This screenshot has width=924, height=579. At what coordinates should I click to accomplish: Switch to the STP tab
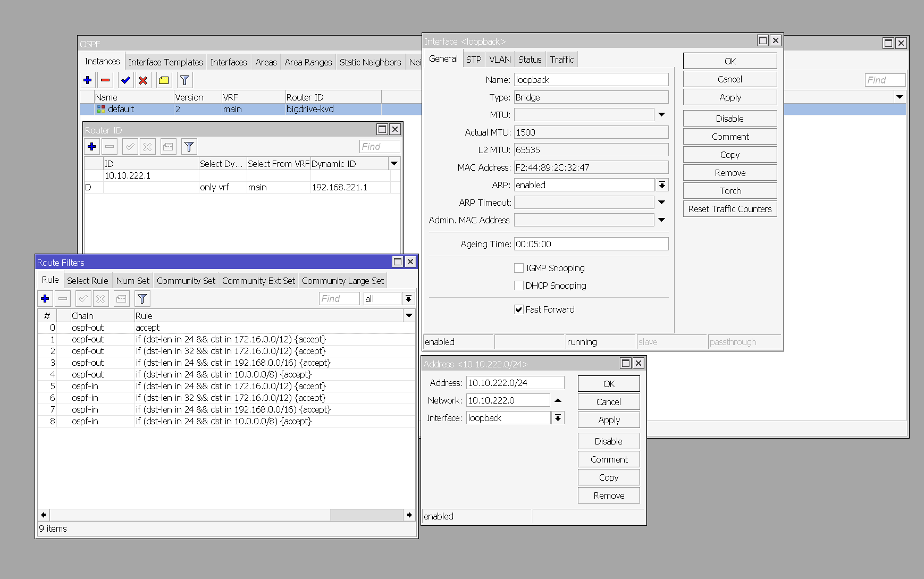tap(473, 59)
